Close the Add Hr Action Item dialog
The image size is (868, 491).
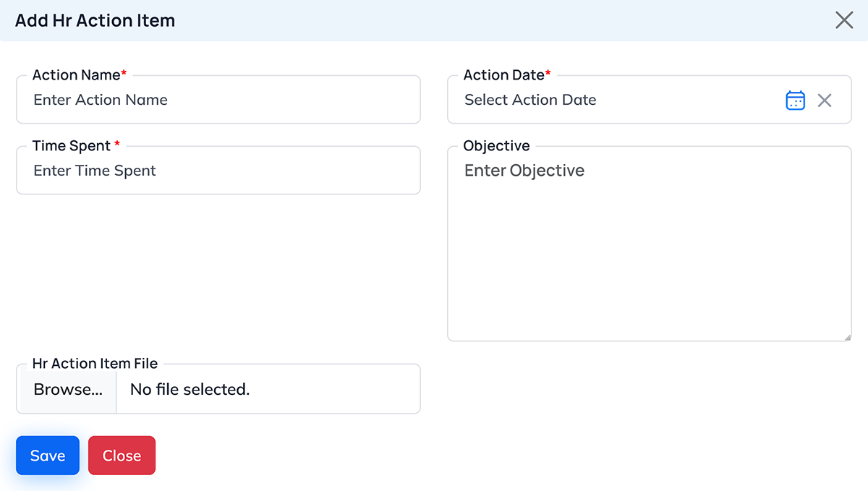[x=844, y=20]
